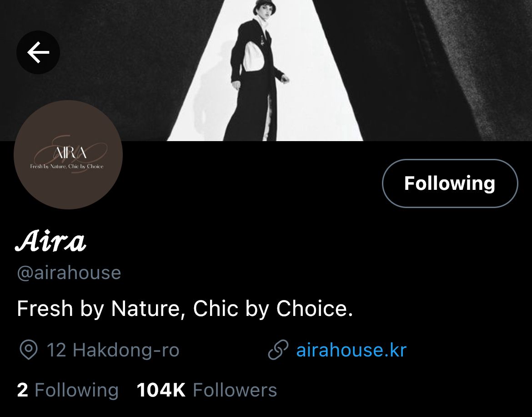Click the bio text below the handle

(x=185, y=309)
